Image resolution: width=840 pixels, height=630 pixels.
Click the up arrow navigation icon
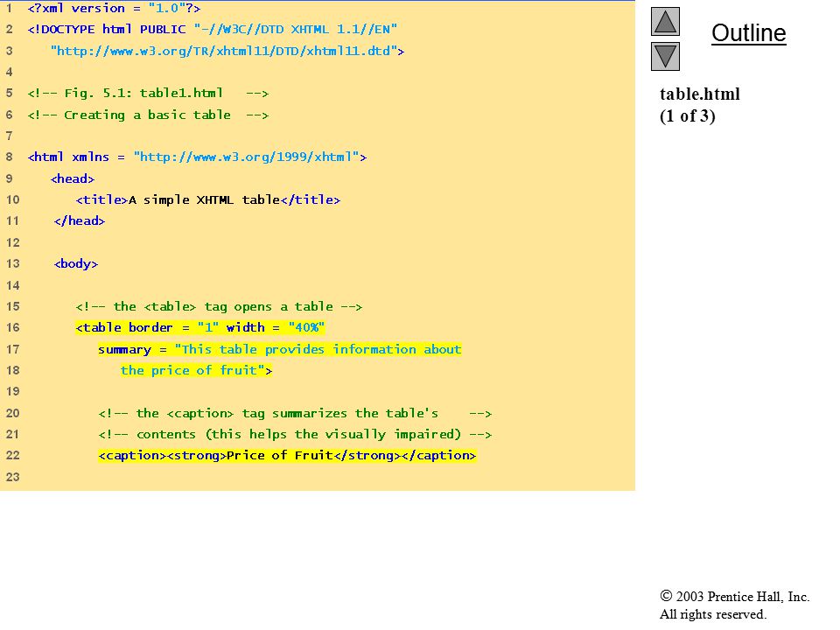[665, 21]
